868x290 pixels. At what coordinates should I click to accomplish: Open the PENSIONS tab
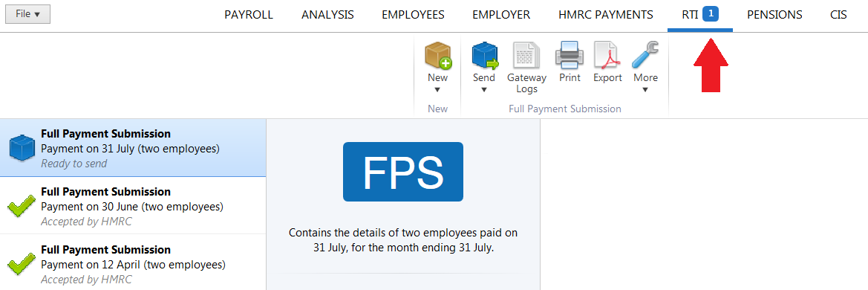[x=774, y=15]
